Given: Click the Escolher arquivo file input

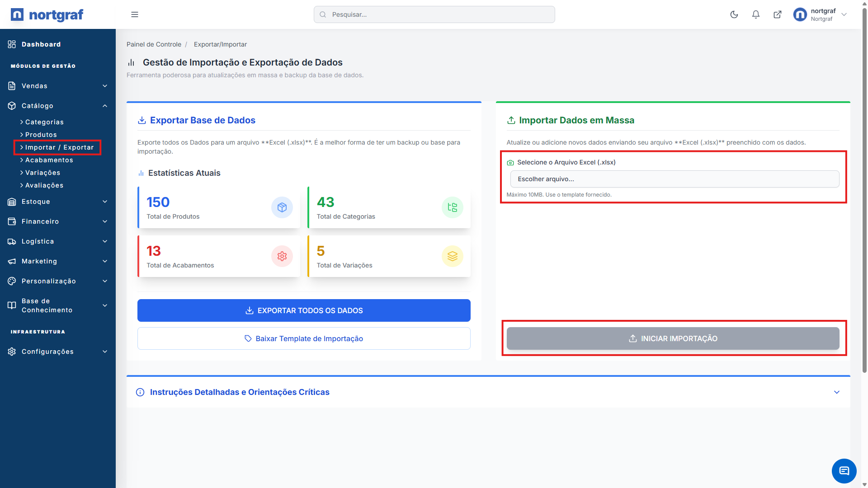Looking at the screenshot, I should (675, 179).
